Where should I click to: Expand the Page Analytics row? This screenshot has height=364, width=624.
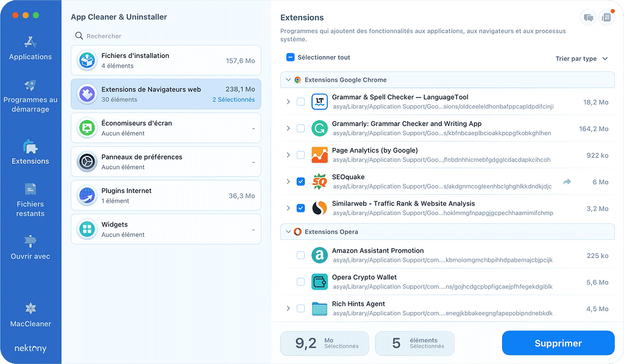pyautogui.click(x=288, y=155)
